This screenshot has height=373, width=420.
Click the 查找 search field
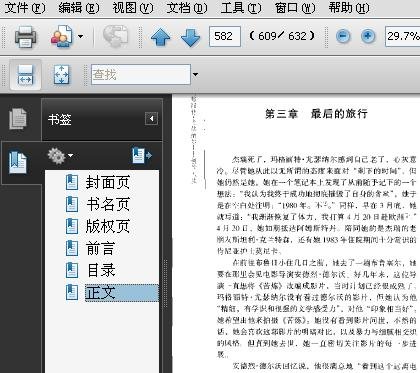click(141, 74)
